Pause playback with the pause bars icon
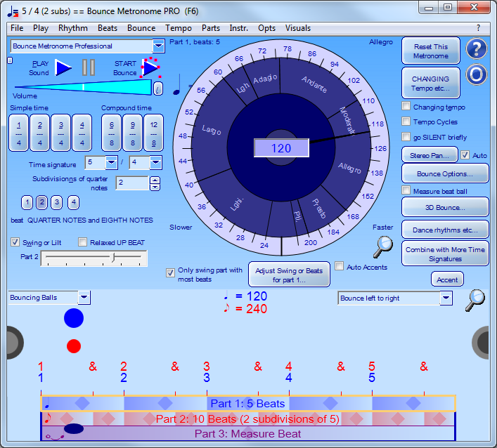This screenshot has height=448, width=497. point(89,67)
